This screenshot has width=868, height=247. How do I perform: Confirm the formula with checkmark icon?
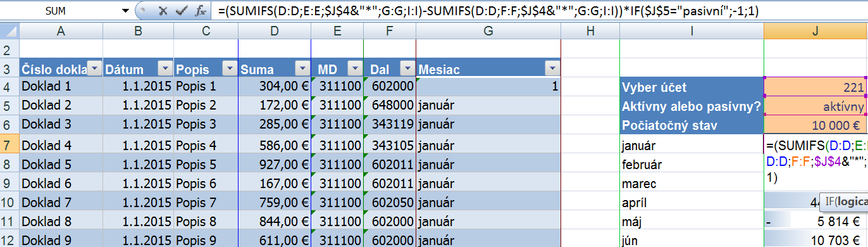[182, 11]
